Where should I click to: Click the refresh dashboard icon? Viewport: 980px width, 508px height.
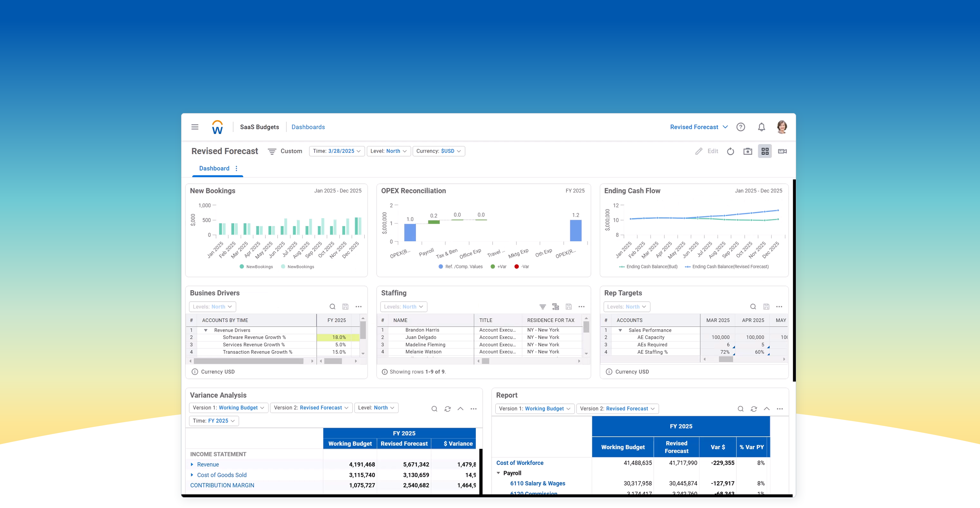click(730, 151)
